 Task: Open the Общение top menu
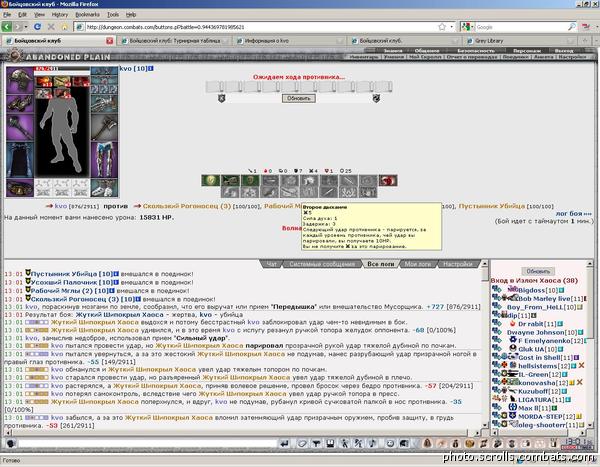(x=427, y=51)
